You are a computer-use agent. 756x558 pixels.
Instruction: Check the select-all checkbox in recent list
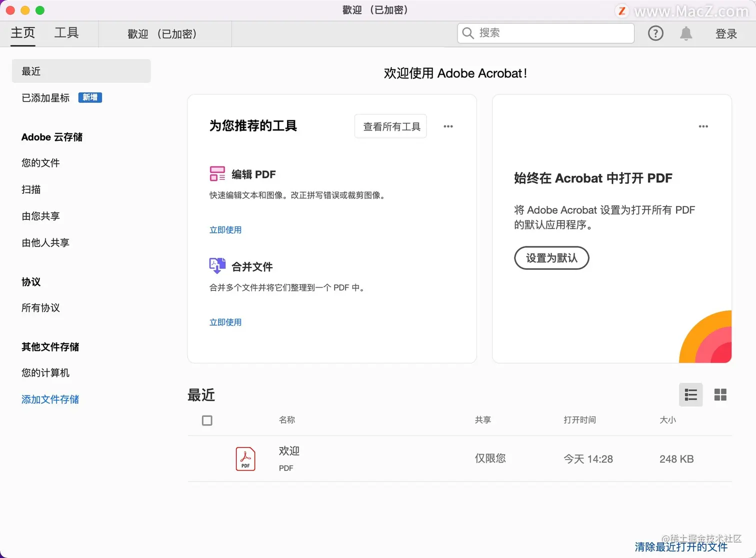207,420
